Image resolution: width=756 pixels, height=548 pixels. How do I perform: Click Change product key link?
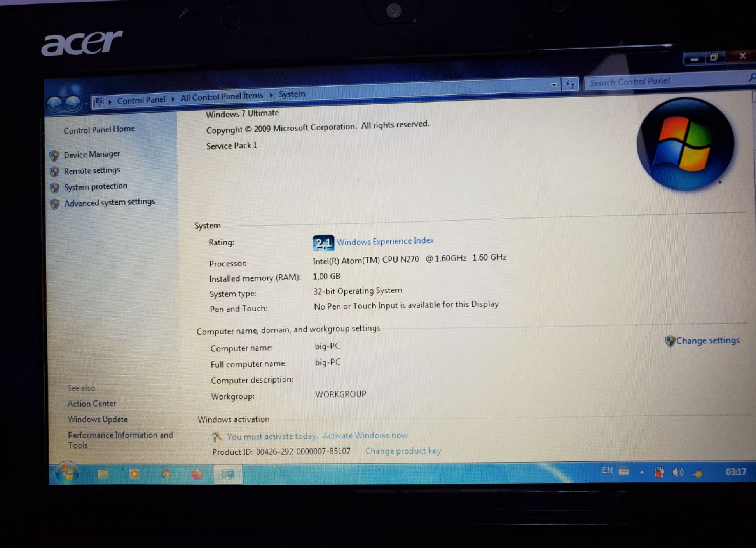(403, 451)
